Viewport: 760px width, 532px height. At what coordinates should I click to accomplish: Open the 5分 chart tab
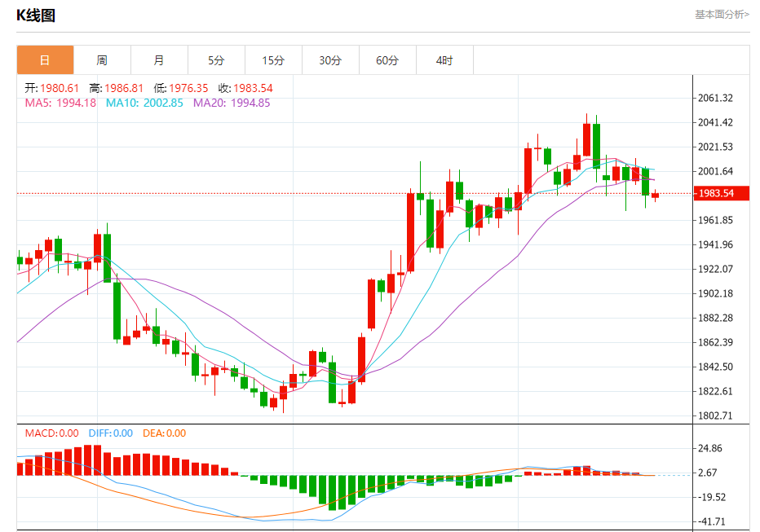[x=216, y=60]
